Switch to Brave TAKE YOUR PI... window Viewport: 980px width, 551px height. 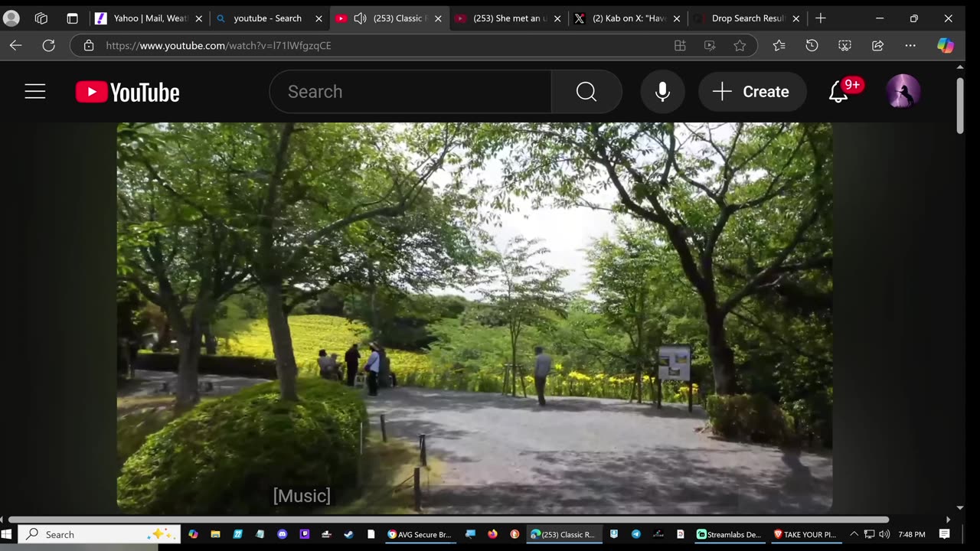(x=806, y=534)
